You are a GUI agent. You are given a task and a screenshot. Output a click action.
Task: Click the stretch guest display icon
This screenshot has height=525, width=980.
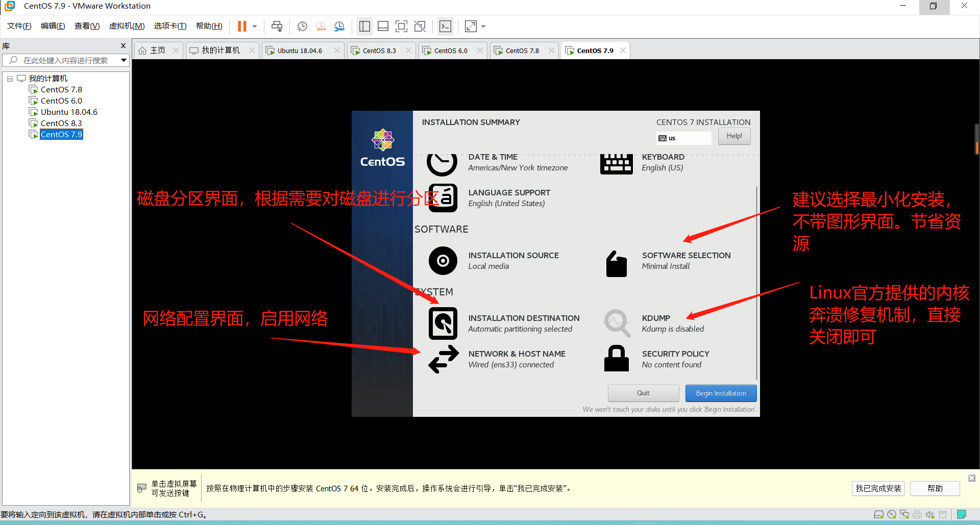(471, 26)
